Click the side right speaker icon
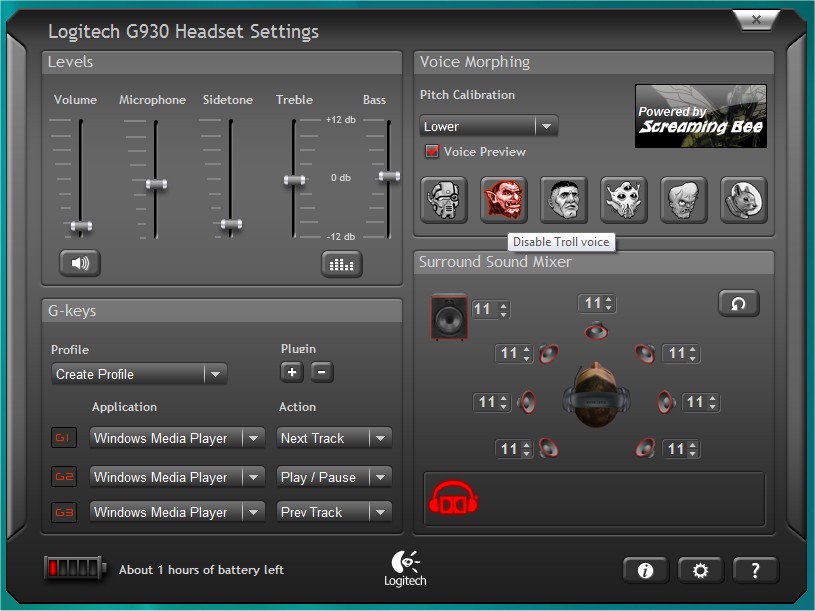 coord(666,402)
